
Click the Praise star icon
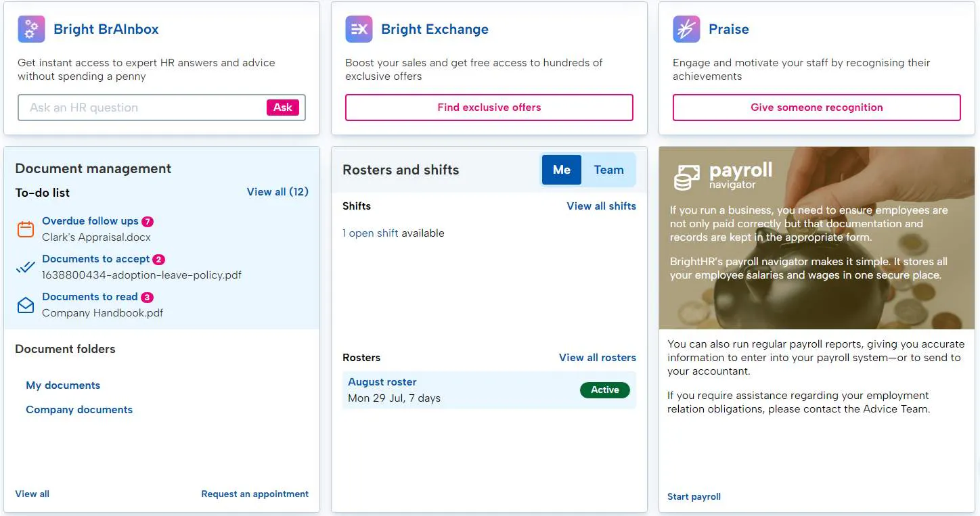coord(686,29)
